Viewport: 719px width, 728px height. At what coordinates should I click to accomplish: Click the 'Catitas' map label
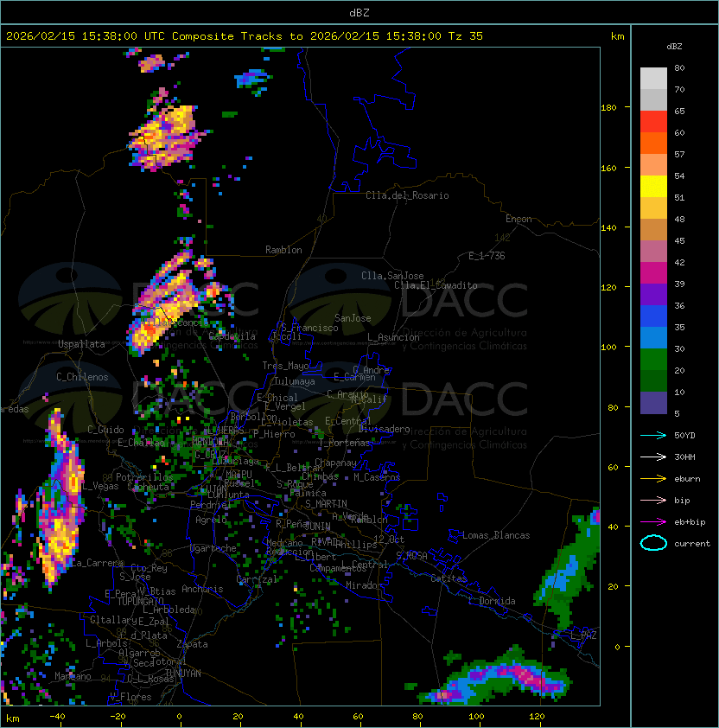[449, 578]
